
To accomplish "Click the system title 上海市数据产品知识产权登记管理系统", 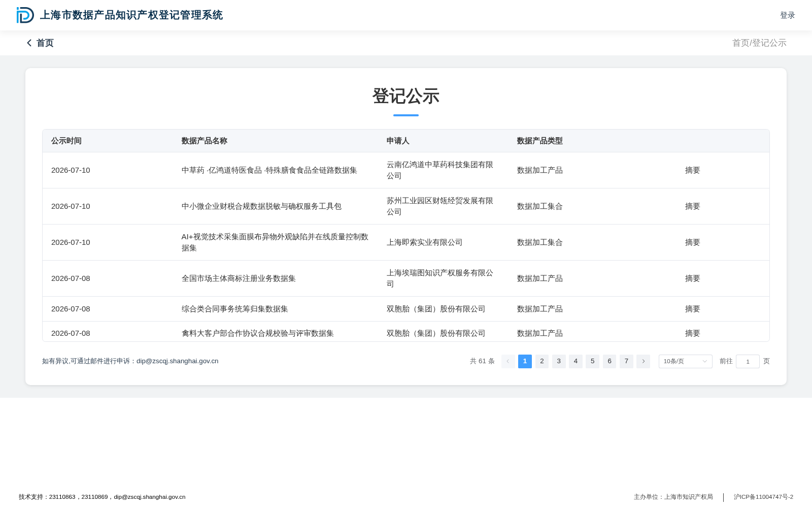I will pyautogui.click(x=131, y=15).
